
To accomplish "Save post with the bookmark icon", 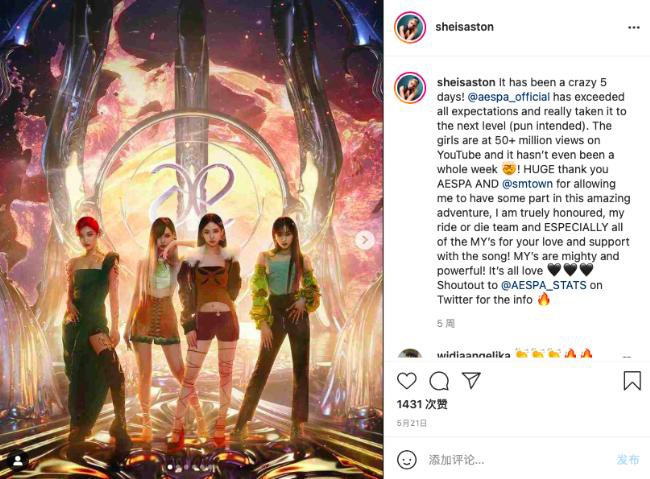I will (x=632, y=380).
